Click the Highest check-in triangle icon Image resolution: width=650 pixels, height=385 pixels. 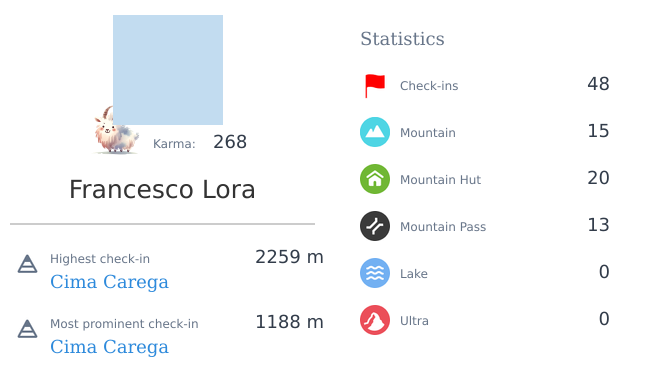coord(27,264)
